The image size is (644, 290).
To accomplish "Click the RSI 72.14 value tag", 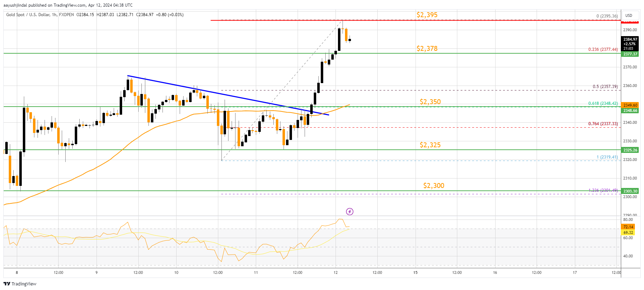I will pyautogui.click(x=628, y=227).
